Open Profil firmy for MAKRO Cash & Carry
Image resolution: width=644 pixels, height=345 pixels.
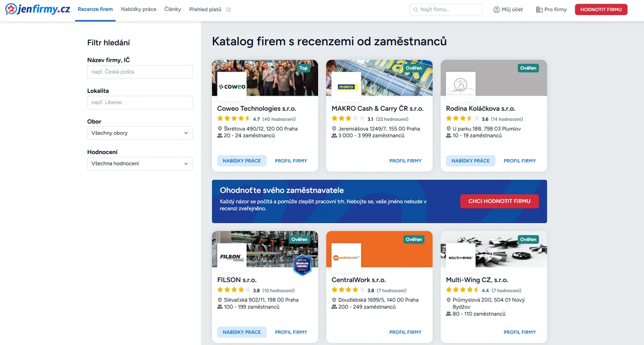406,161
